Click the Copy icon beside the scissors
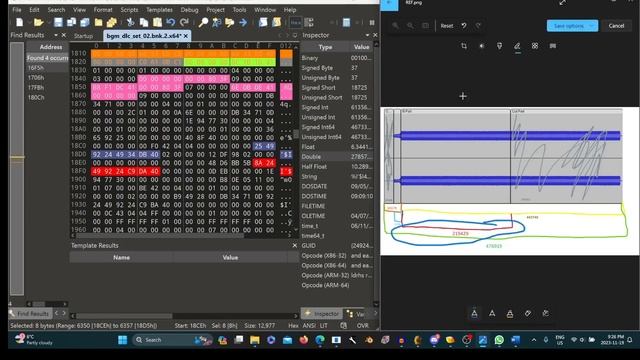Screen dimensions: 640x360 [x=144, y=22]
